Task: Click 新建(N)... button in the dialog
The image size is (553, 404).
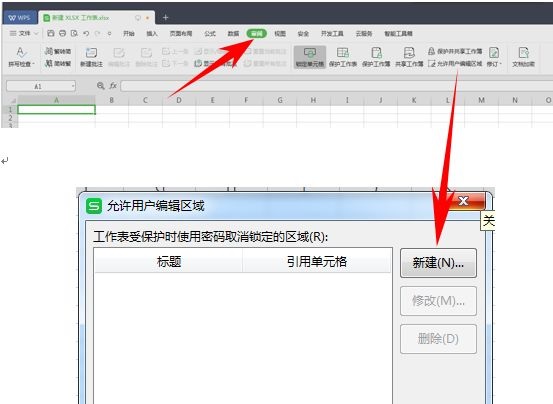Action: 438,263
